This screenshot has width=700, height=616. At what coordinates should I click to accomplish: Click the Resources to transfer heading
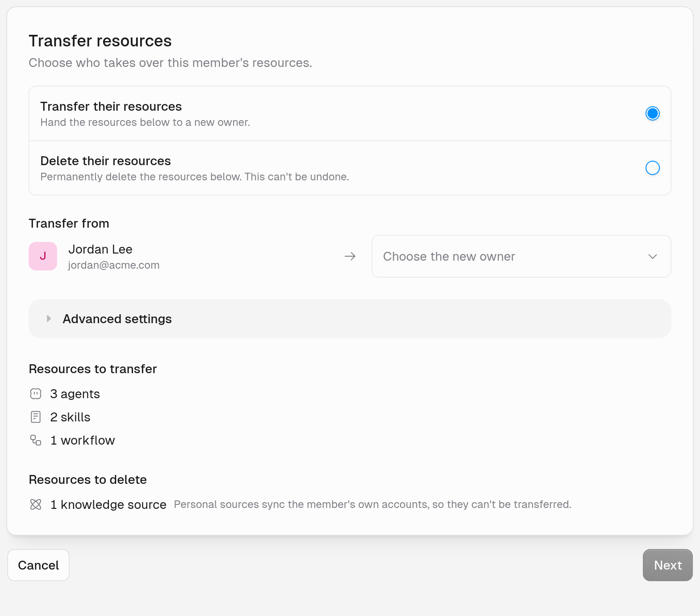coord(93,369)
